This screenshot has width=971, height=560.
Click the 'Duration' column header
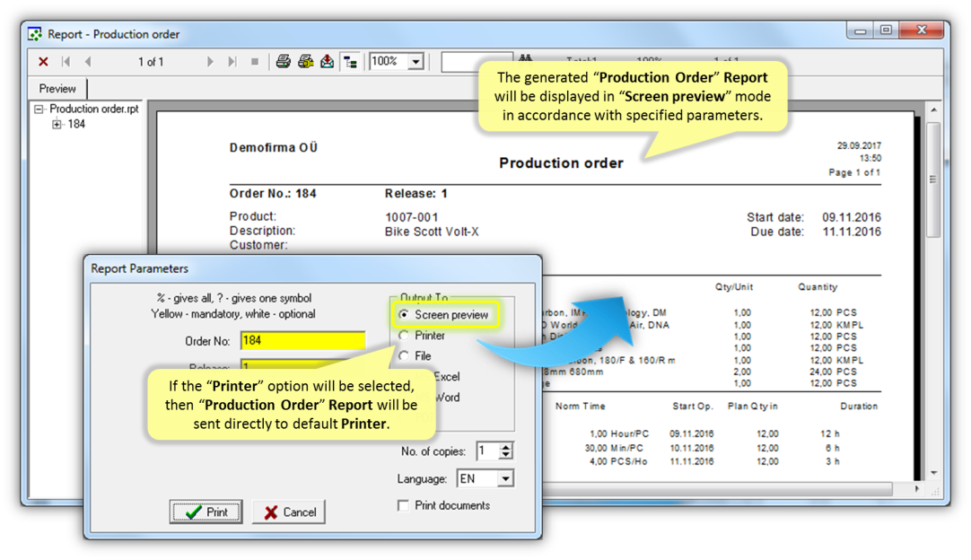[x=859, y=407]
